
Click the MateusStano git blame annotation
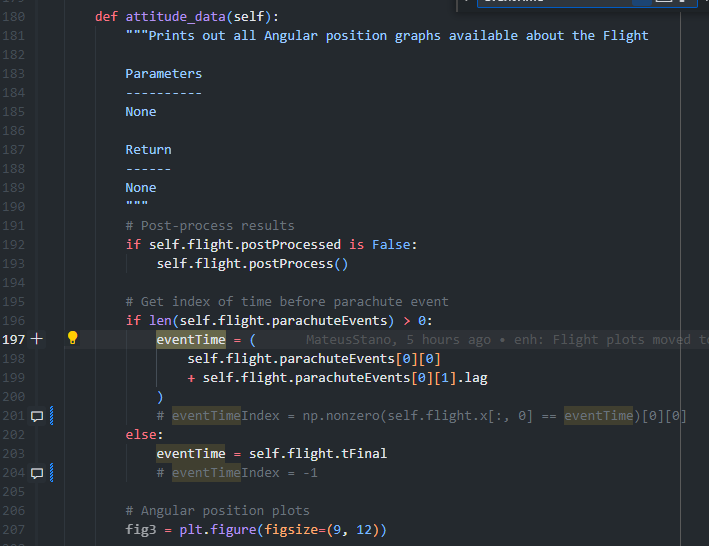pos(507,339)
